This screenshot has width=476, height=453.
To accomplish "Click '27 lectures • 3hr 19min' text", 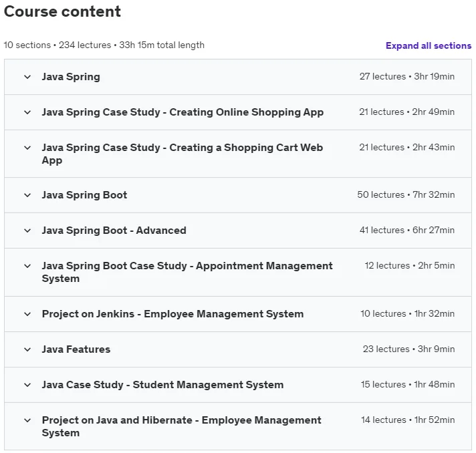I will (407, 76).
